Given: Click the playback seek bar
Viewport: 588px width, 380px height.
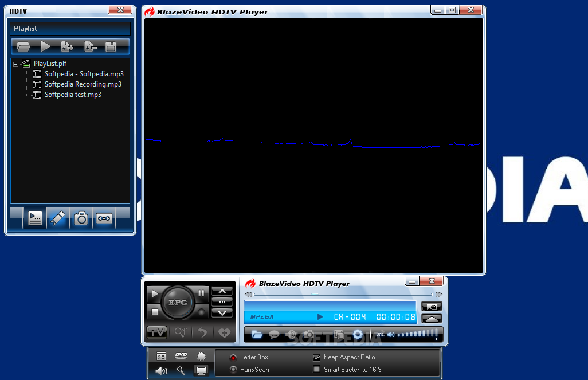Looking at the screenshot, I should [343, 295].
